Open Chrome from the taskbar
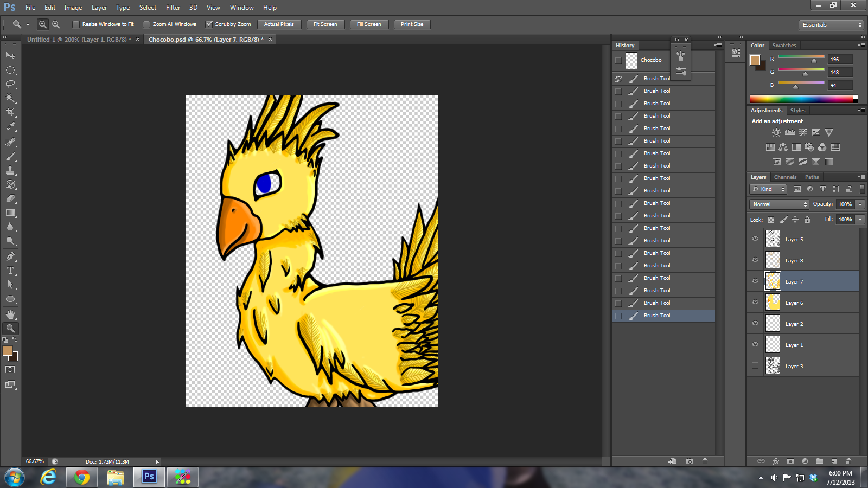Viewport: 868px width, 488px height. point(81,477)
